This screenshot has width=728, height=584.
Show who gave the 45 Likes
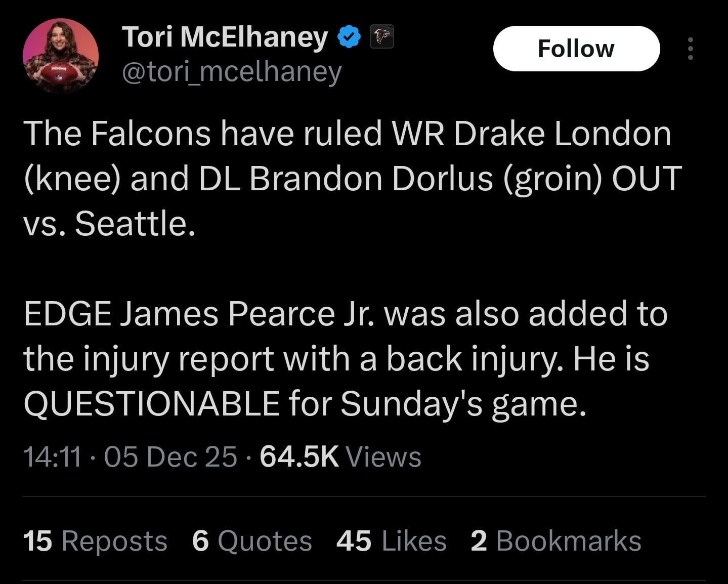click(x=391, y=540)
